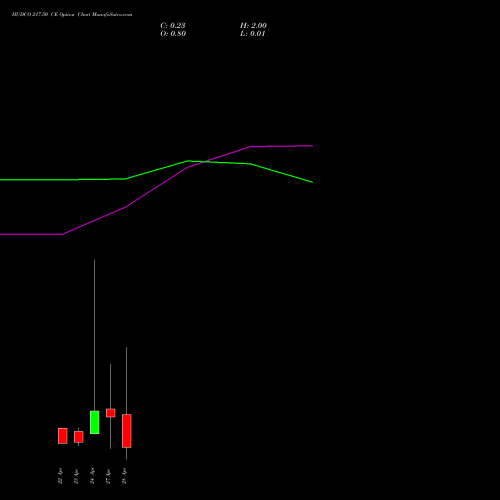This screenshot has height=500, width=500.
Task: Click the close value C: 0.23
Action: pyautogui.click(x=173, y=26)
